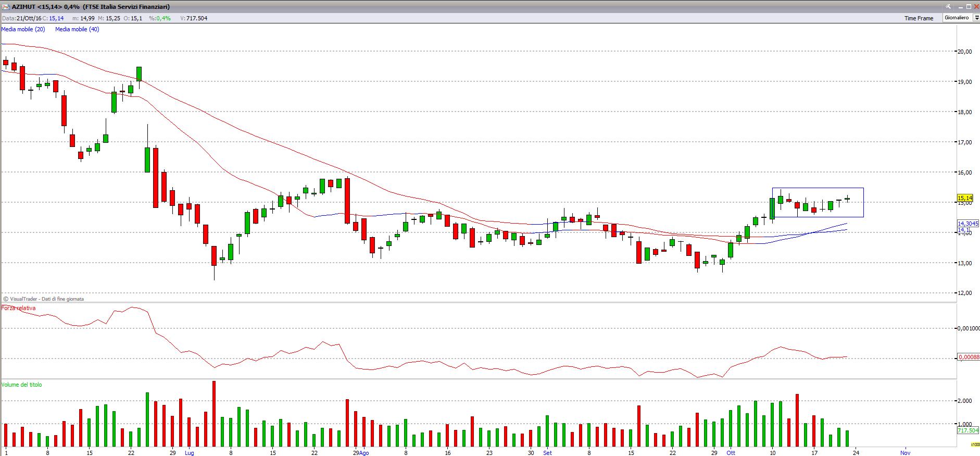Click the chart icon in the title bar
Screen dimensions: 980x456
[5, 7]
